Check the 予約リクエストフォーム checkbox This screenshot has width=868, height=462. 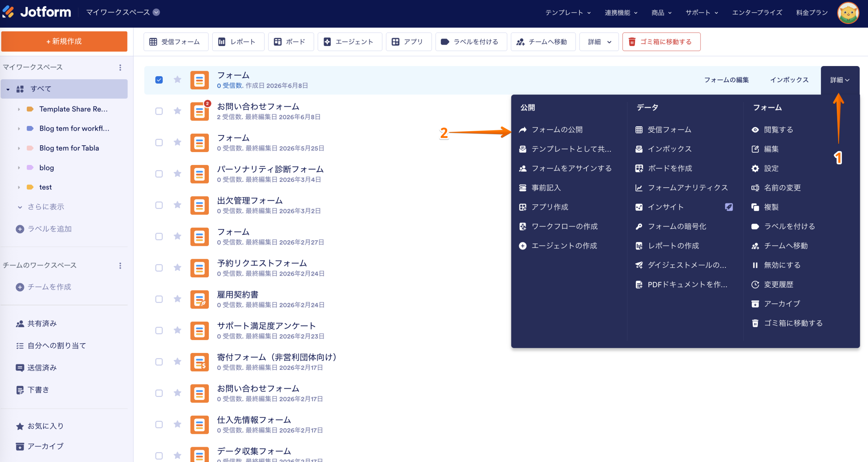(x=159, y=268)
